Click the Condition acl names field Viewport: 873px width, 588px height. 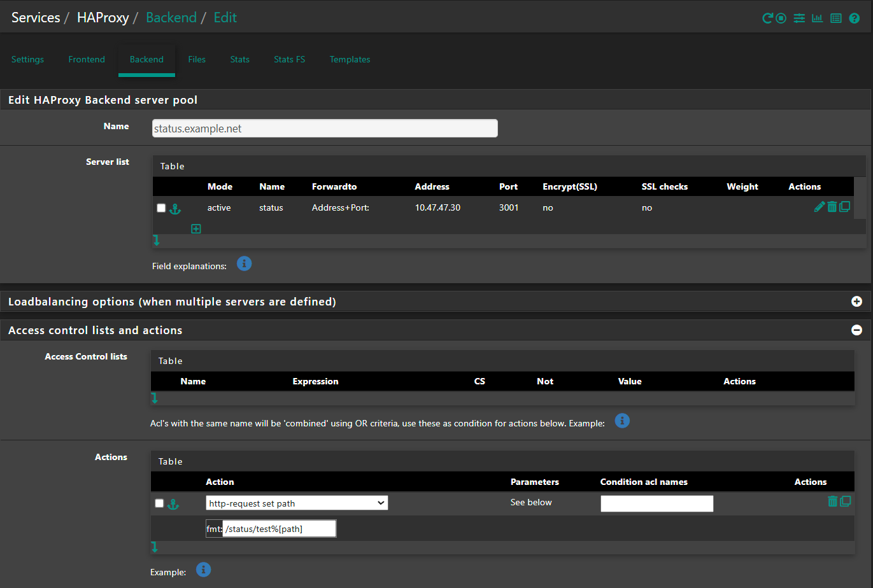(x=657, y=503)
